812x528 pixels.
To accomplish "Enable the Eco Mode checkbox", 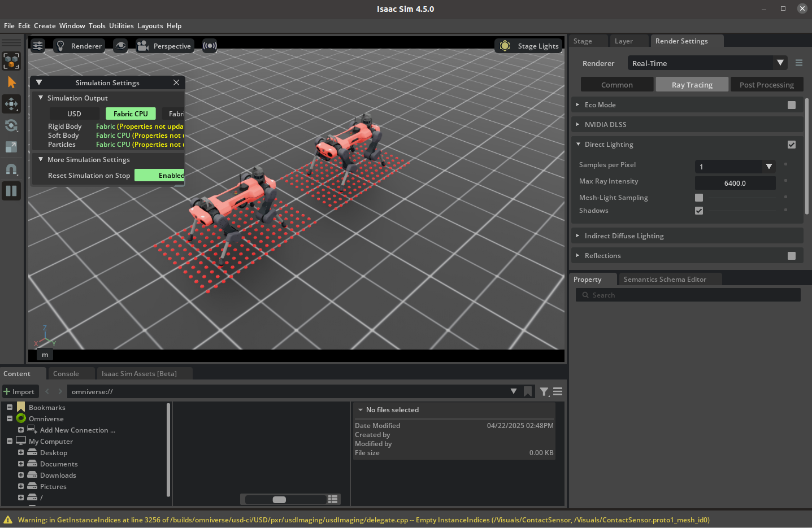I will click(x=792, y=105).
